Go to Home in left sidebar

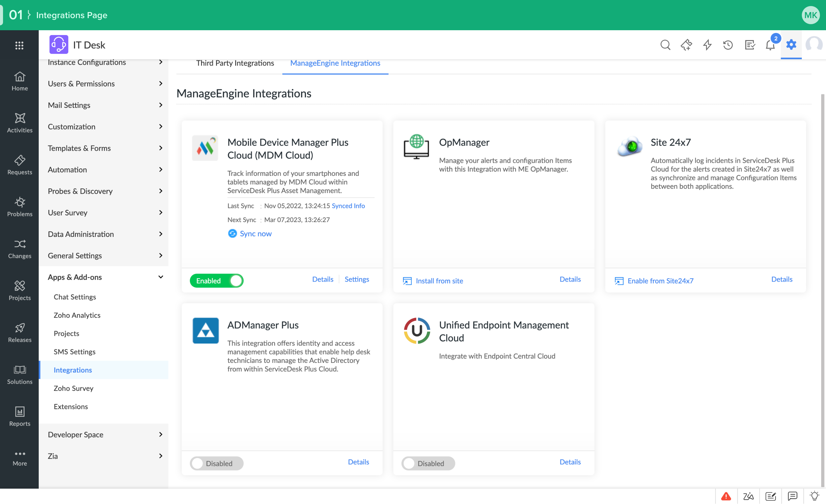(19, 81)
